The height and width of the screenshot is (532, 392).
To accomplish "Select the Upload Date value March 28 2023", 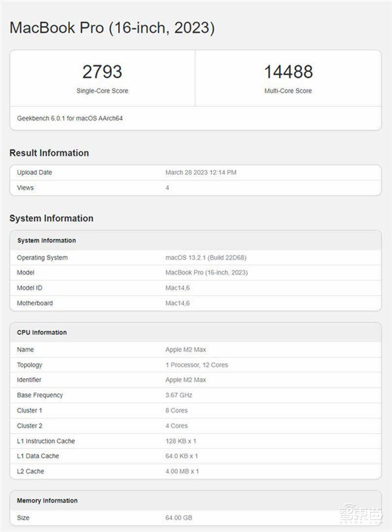I will [200, 172].
